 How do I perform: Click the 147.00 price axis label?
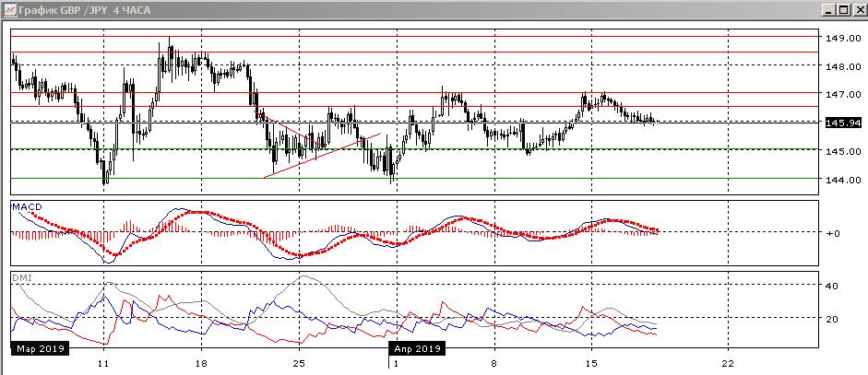point(842,95)
